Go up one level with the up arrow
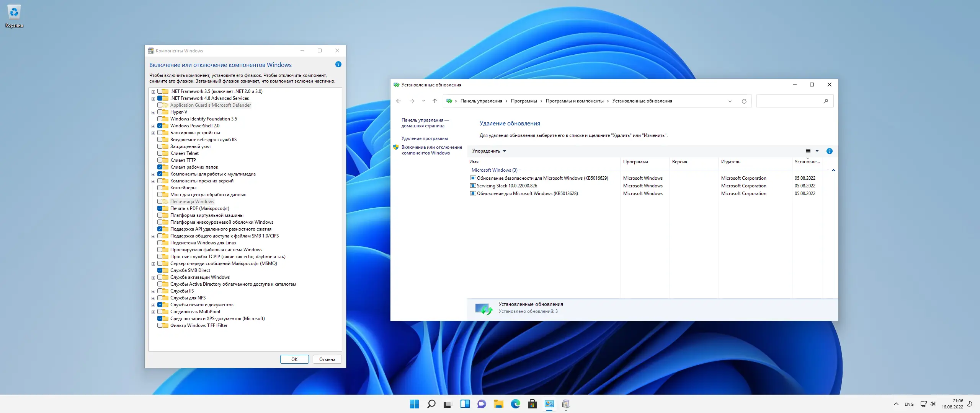980x413 pixels. coord(434,101)
